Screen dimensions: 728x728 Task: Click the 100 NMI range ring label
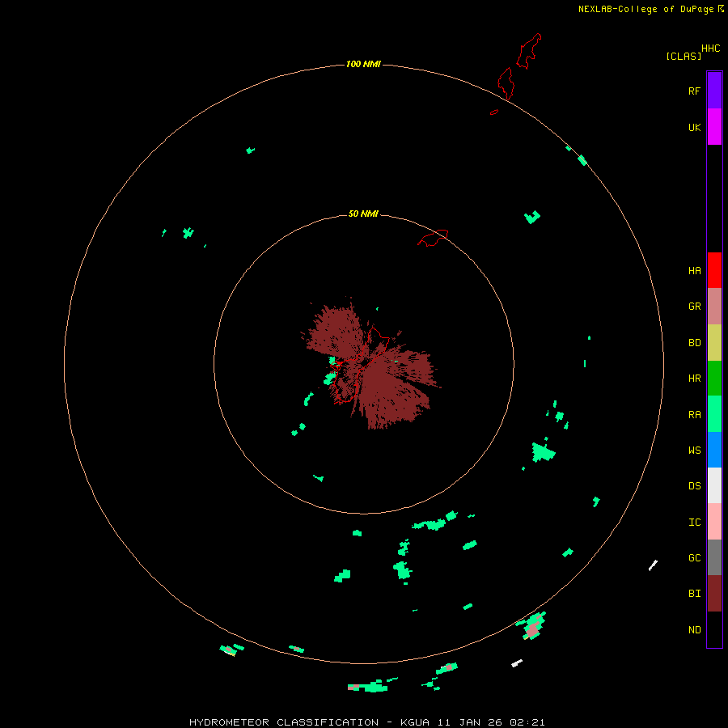[363, 64]
